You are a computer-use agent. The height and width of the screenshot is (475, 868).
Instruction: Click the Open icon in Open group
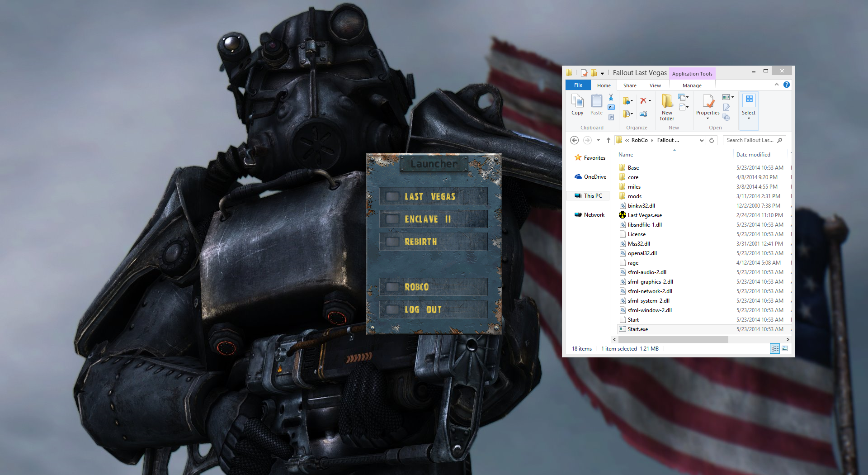(x=726, y=97)
